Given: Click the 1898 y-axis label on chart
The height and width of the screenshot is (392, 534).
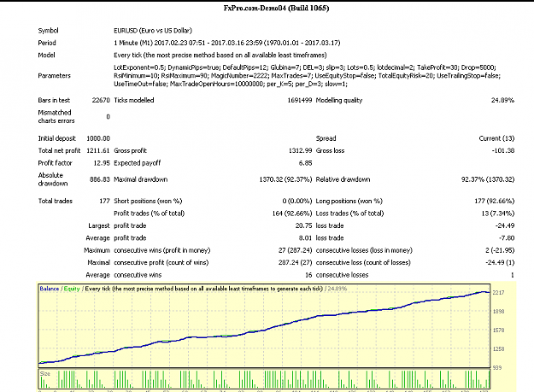Looking at the screenshot, I should [x=498, y=312].
